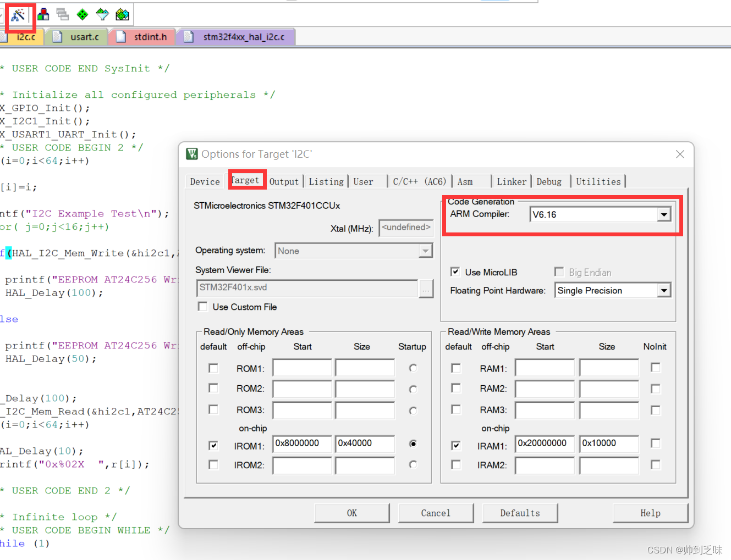Open the User tab

[363, 181]
